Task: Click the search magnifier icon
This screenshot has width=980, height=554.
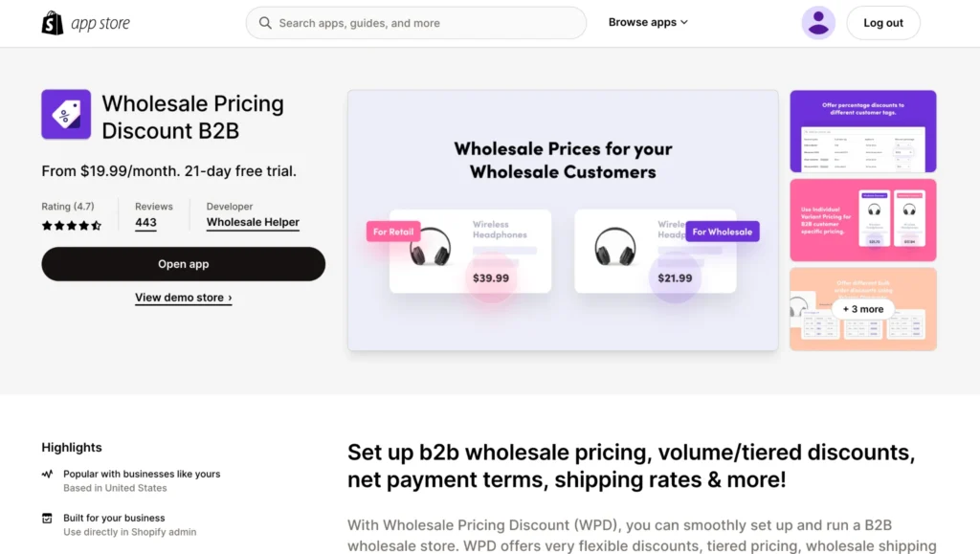Action: [265, 23]
